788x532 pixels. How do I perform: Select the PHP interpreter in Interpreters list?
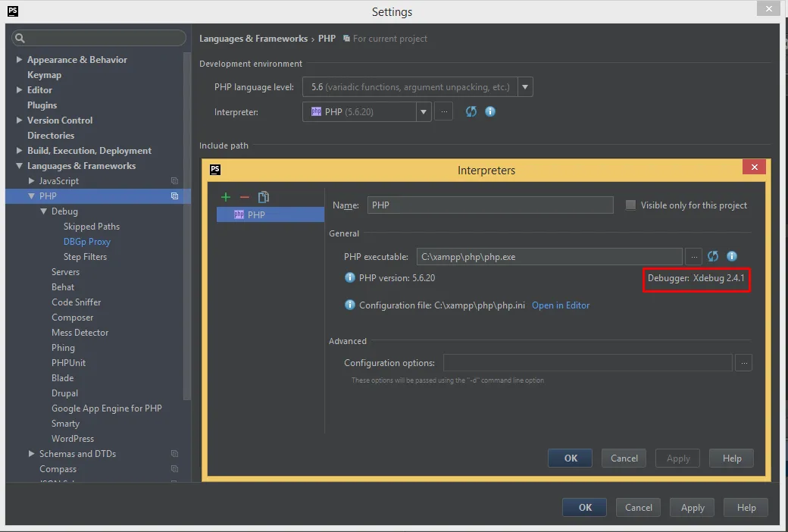click(x=270, y=214)
